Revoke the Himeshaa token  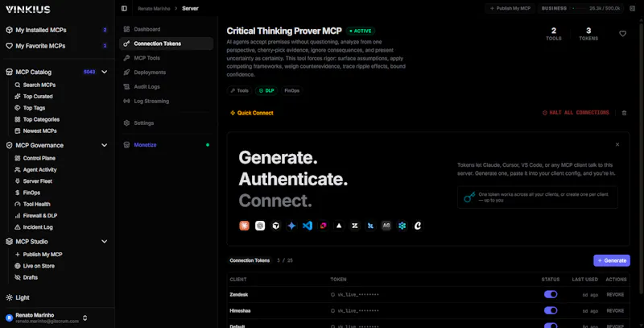[615, 311]
